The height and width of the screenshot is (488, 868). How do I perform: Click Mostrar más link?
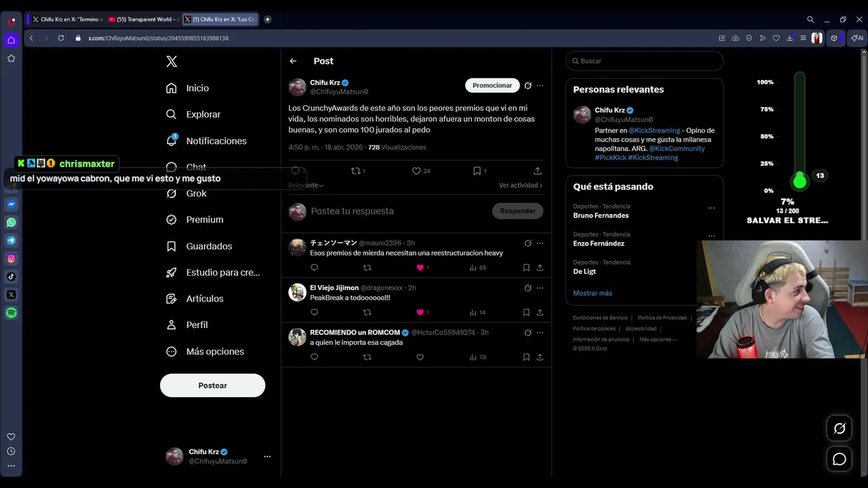click(x=593, y=293)
